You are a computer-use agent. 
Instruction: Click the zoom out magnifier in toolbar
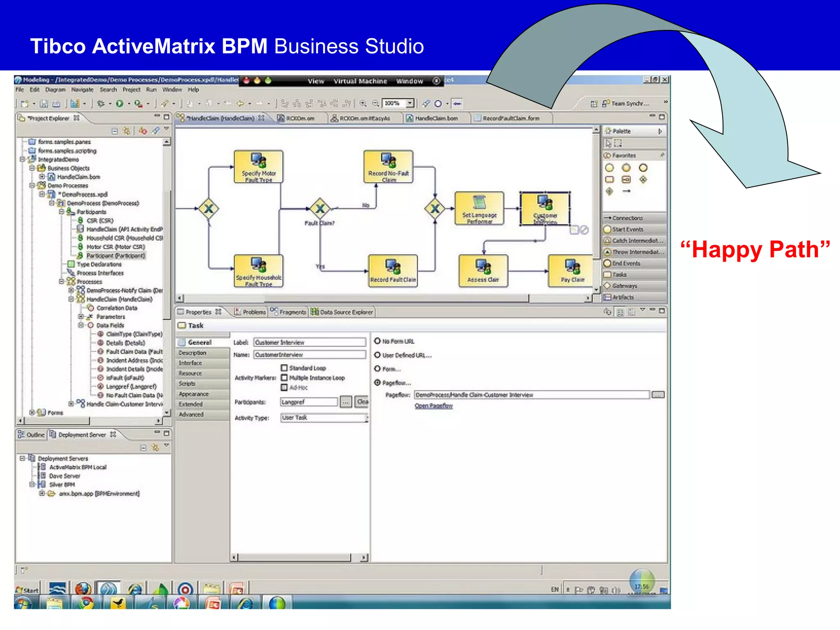(375, 103)
